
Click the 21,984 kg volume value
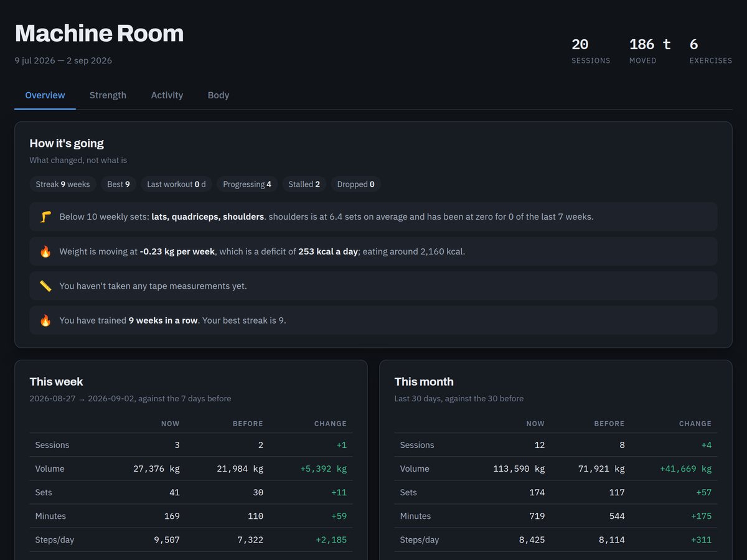click(x=240, y=469)
